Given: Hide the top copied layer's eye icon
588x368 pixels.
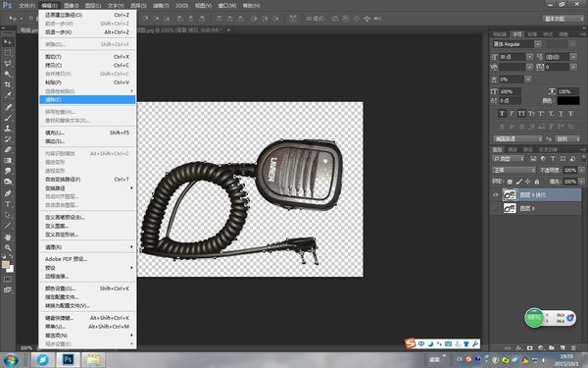Looking at the screenshot, I should pyautogui.click(x=495, y=195).
